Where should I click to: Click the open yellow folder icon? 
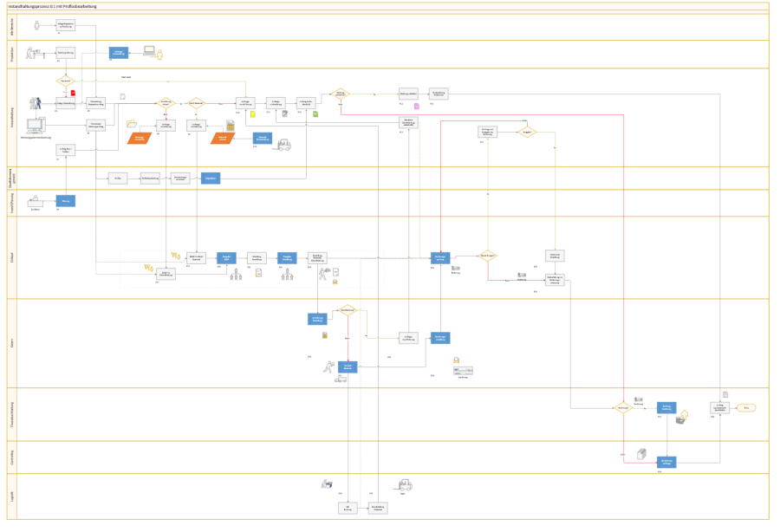click(x=132, y=124)
